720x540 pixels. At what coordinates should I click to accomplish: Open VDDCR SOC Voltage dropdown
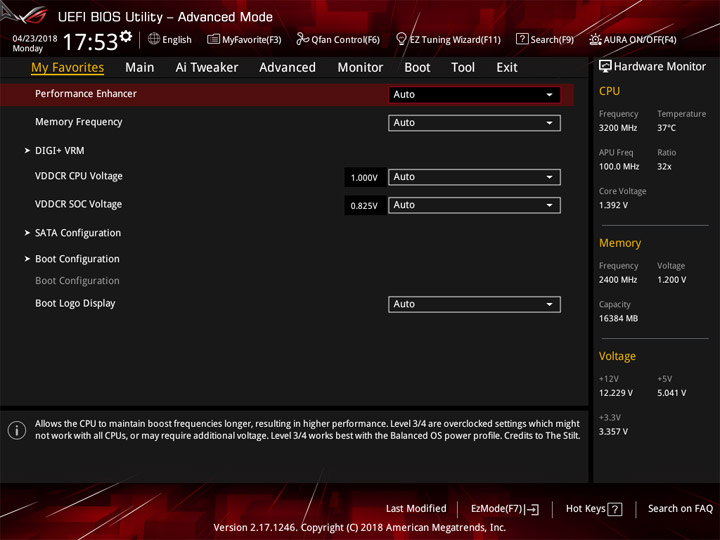474,205
